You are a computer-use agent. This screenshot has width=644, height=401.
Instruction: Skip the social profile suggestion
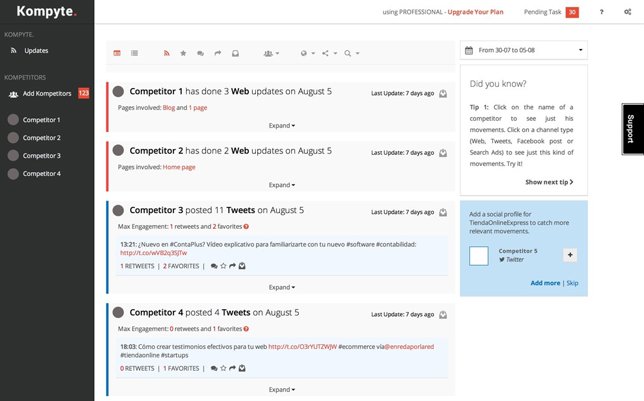tap(573, 283)
